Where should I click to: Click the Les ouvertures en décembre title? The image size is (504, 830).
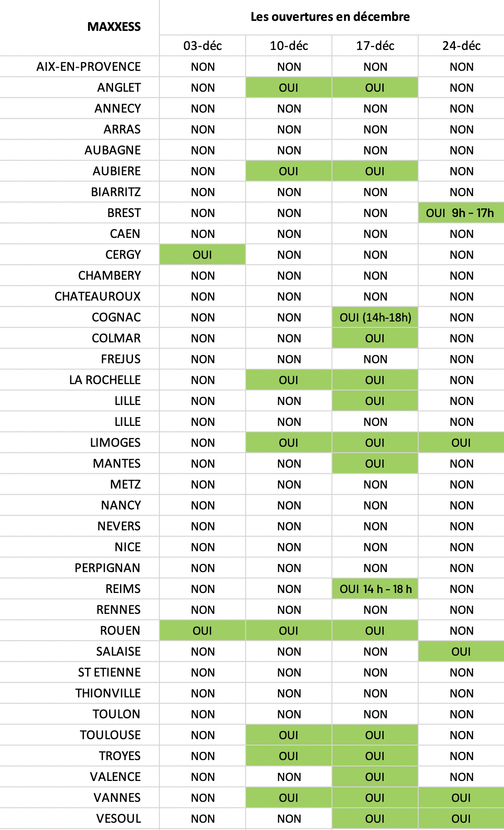(330, 17)
